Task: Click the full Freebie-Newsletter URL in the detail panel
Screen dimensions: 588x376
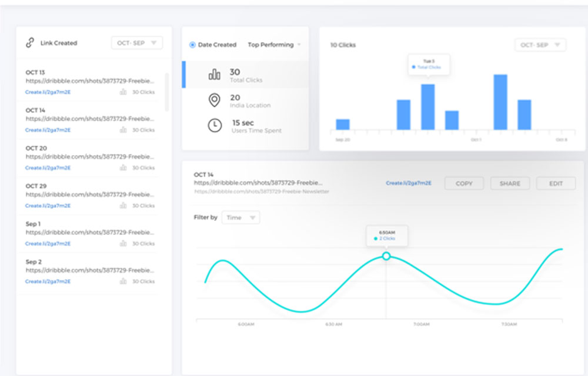Action: point(262,192)
